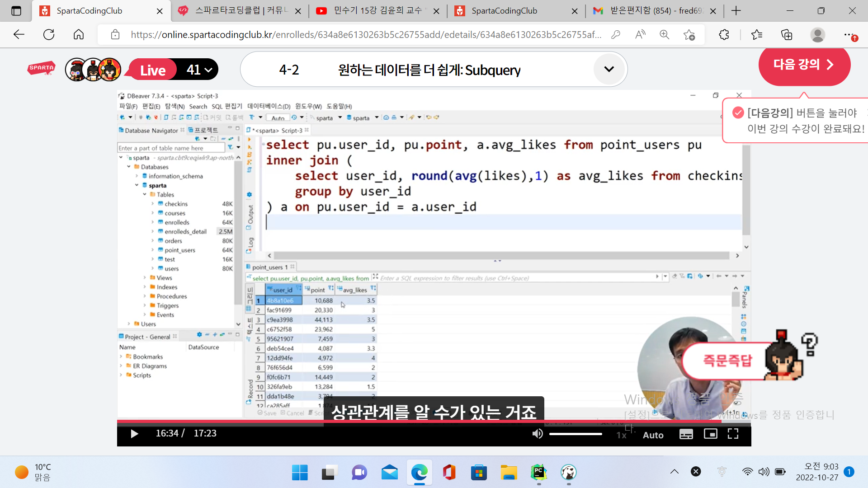Open the read aloud icon

click(x=640, y=34)
